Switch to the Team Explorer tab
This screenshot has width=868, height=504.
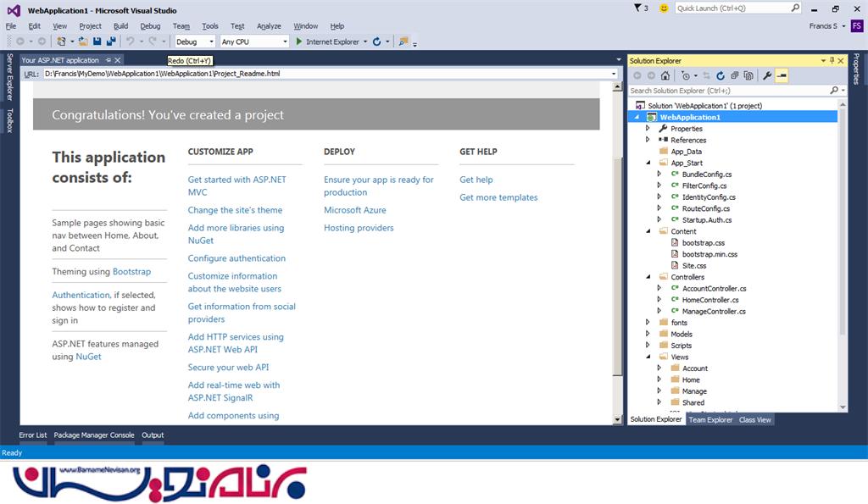(709, 419)
